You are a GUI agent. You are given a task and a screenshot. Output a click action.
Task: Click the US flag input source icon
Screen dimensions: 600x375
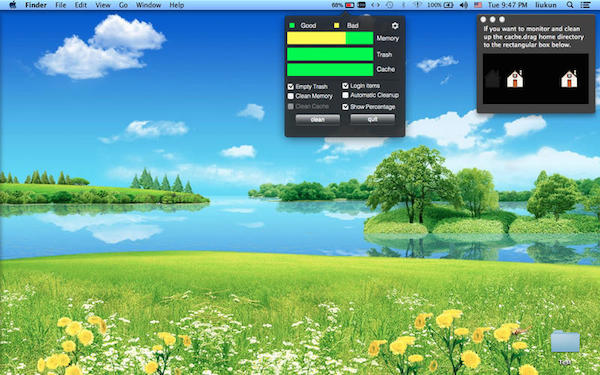tap(478, 5)
